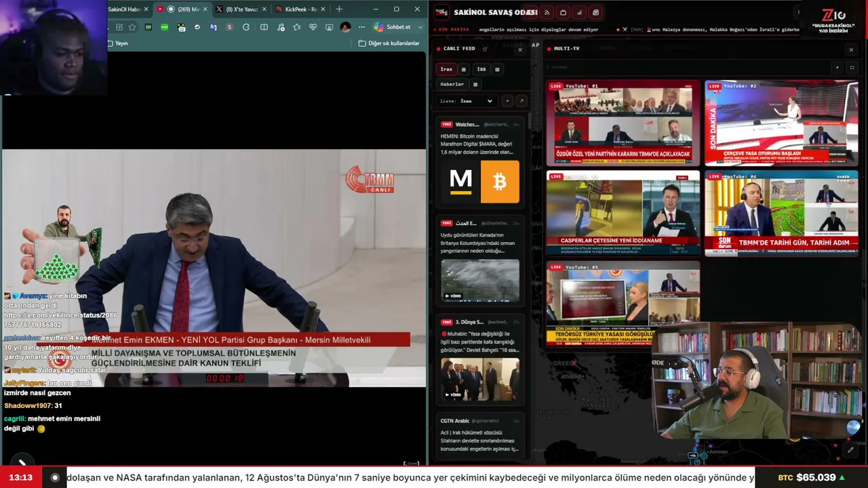
Task: Switch to the (269) YouTube browser tab
Action: (x=182, y=9)
